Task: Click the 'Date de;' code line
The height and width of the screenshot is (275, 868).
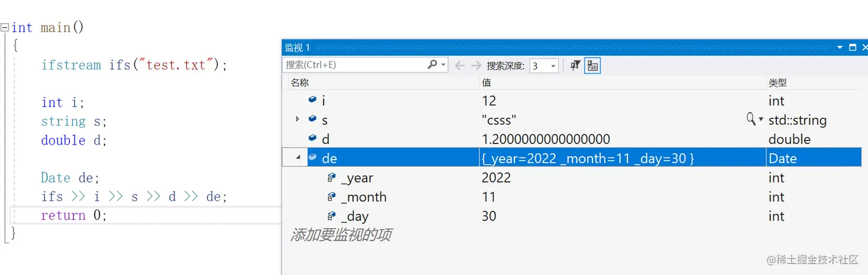Action: pyautogui.click(x=70, y=177)
